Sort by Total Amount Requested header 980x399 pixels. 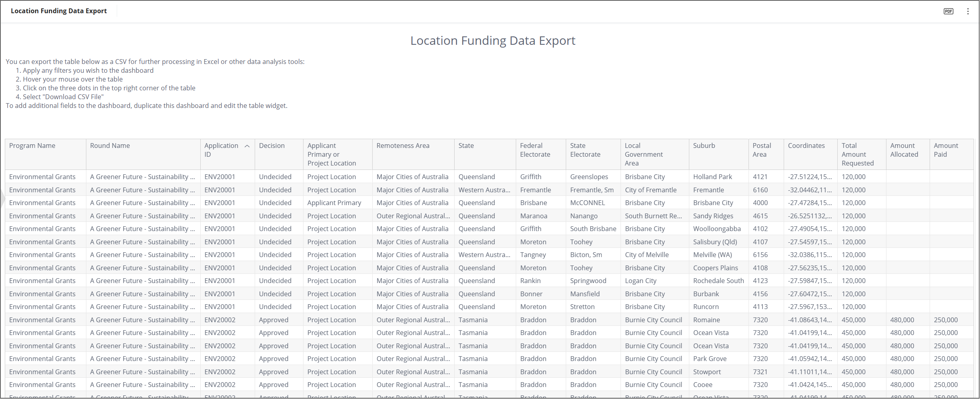(x=857, y=154)
